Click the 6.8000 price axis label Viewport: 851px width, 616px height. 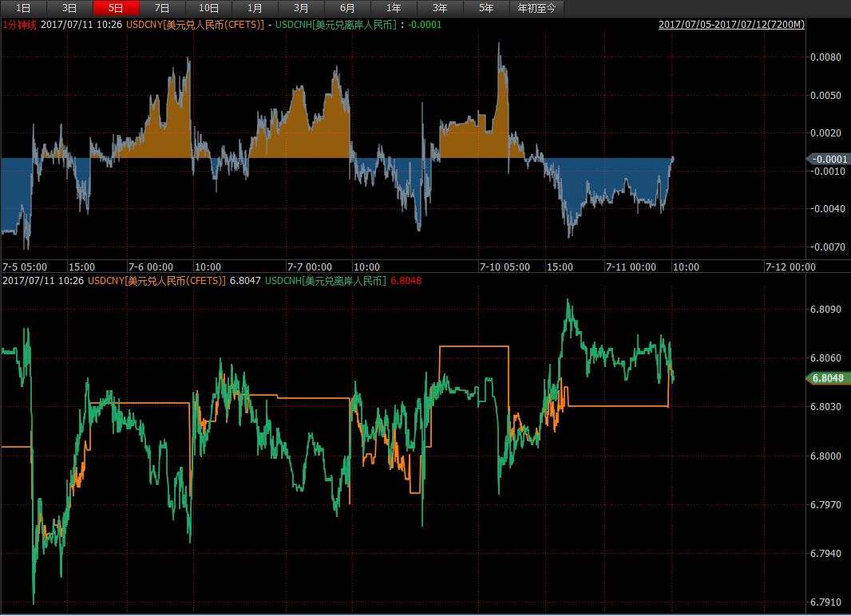(825, 456)
